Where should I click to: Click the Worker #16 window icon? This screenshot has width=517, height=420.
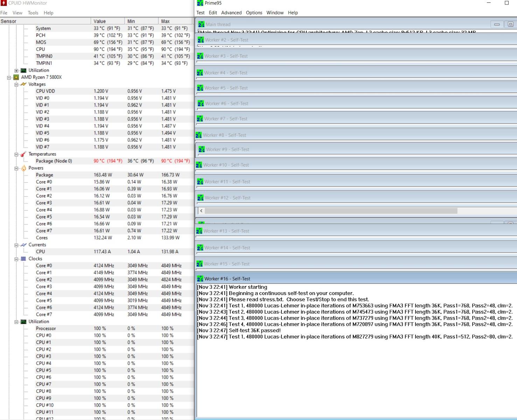click(x=200, y=279)
